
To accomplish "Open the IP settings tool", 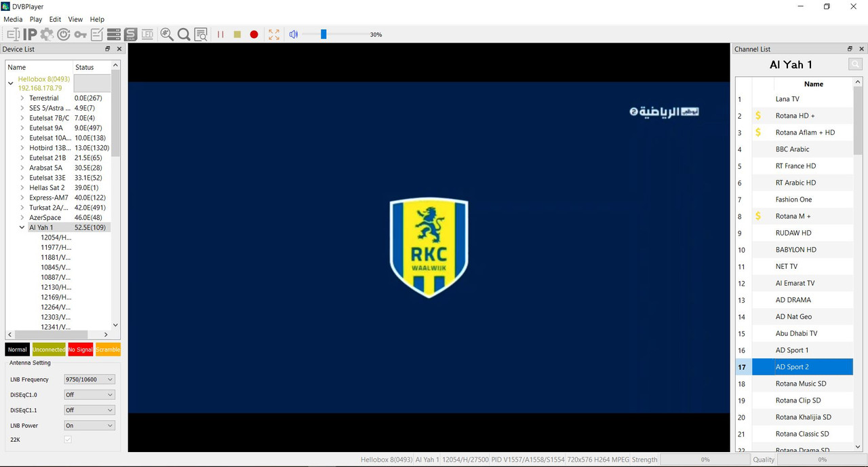I will tap(30, 34).
